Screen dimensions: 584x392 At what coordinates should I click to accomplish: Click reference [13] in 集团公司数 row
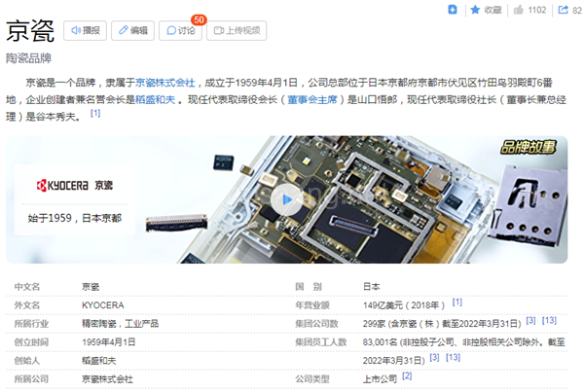tap(549, 320)
